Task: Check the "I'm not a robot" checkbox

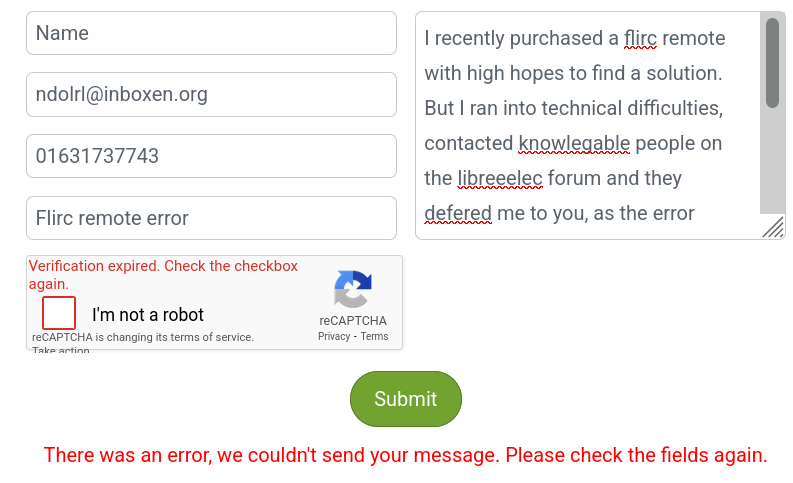Action: point(59,313)
